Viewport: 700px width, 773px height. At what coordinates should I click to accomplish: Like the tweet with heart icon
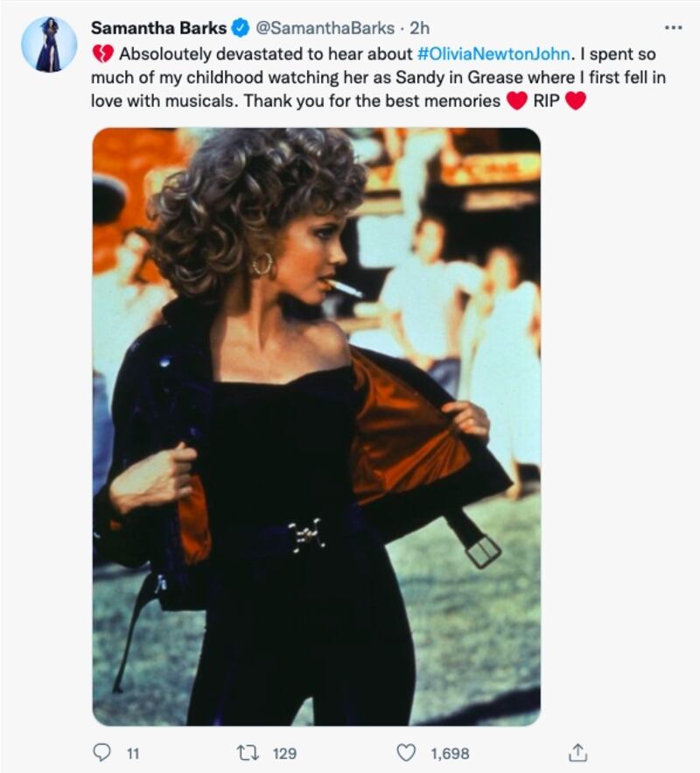[x=406, y=753]
